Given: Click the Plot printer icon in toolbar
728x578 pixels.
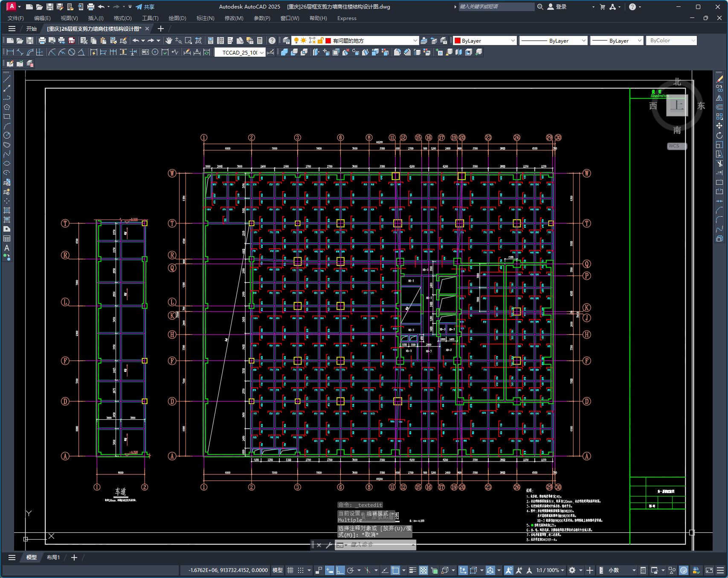Looking at the screenshot, I should 42,41.
